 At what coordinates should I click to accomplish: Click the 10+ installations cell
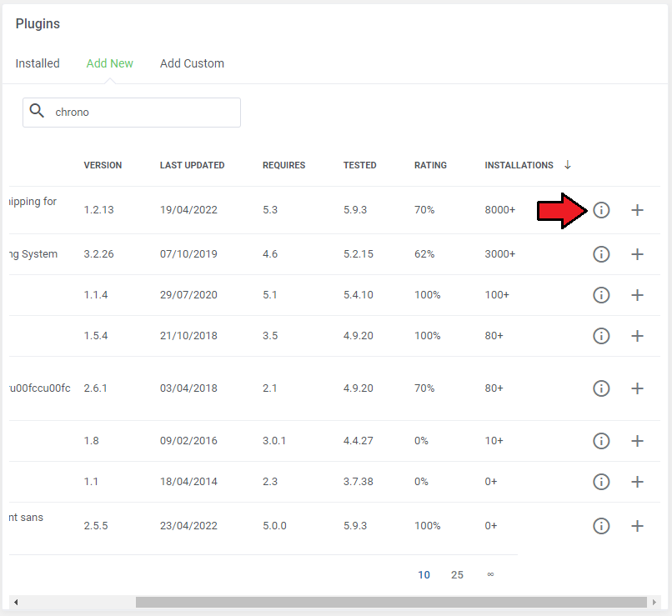pyautogui.click(x=494, y=440)
